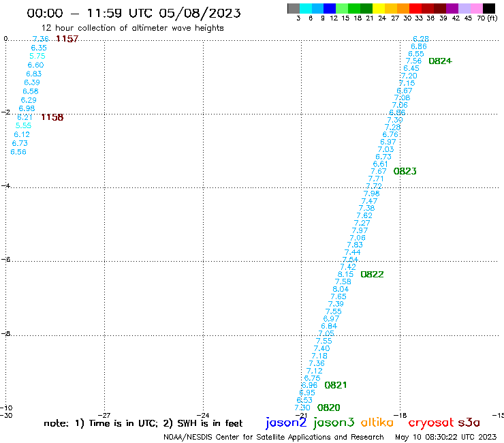
Task: Select the 0824 jason3 time marker
Action: [x=441, y=61]
